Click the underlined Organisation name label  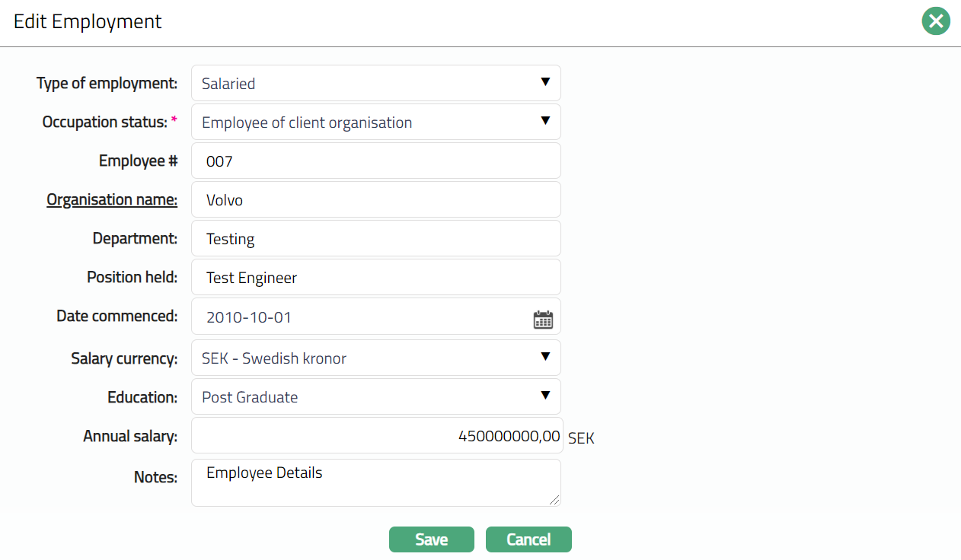tap(112, 199)
